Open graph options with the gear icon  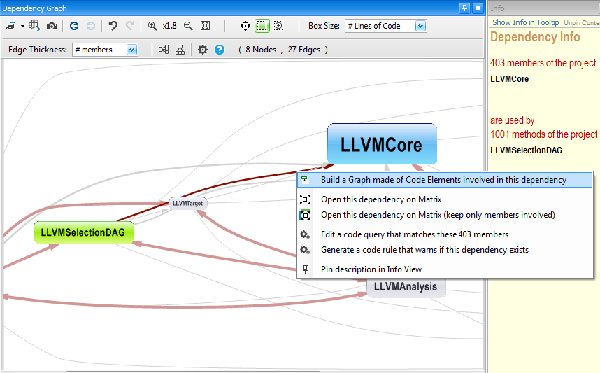203,50
